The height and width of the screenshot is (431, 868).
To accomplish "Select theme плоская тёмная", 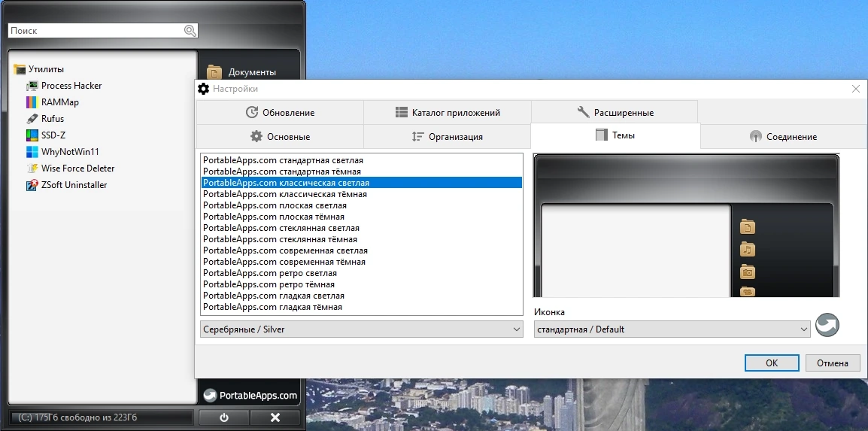I will pos(362,217).
